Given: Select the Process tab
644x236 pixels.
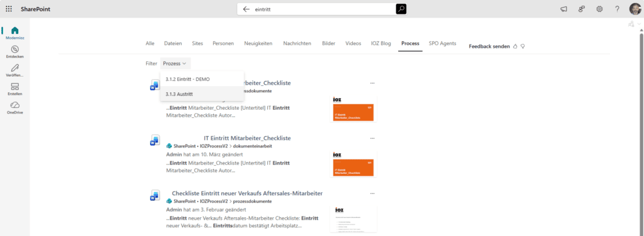Looking at the screenshot, I should click(410, 43).
